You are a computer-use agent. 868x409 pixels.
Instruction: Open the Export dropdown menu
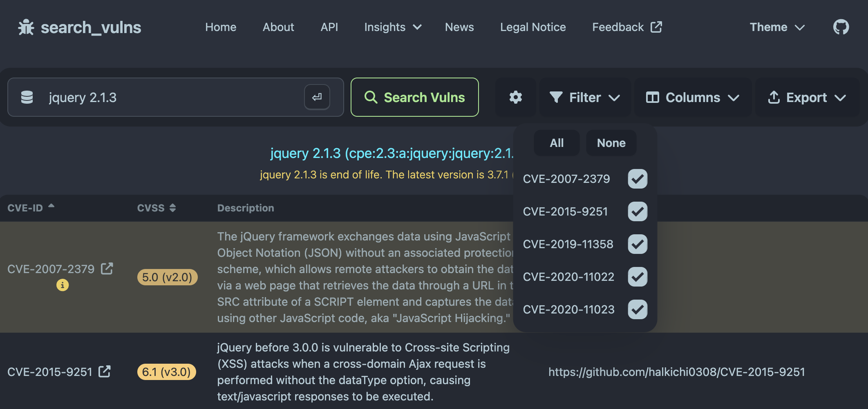click(807, 98)
